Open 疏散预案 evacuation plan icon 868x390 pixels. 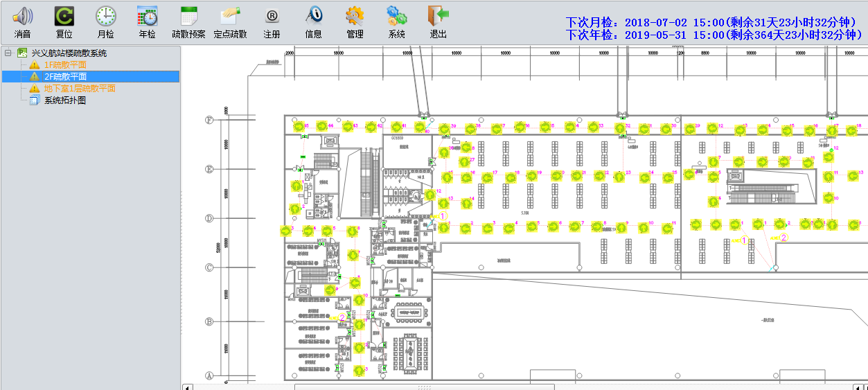188,16
